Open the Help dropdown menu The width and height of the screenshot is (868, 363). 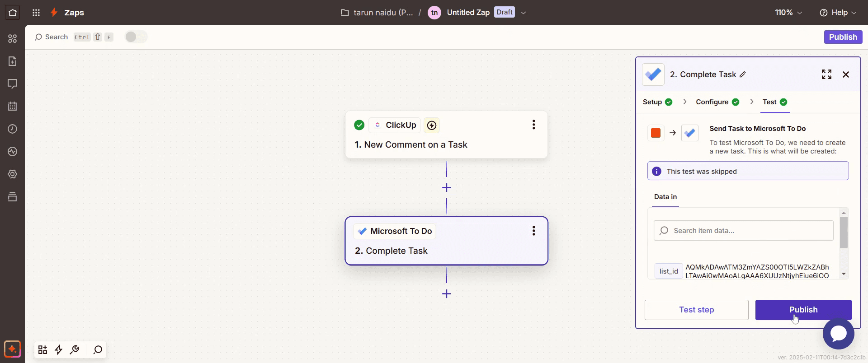838,13
